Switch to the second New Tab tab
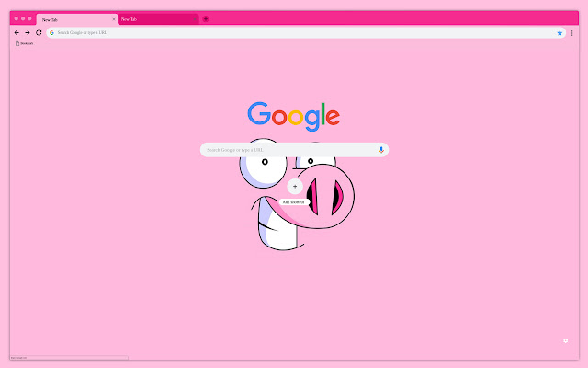Viewport: 588px width, 368px height. click(158, 19)
